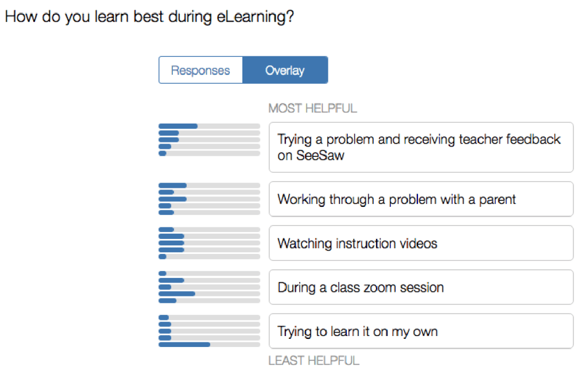Click the LEAST HELPFUL label
Screen dimensions: 588x386
tap(314, 361)
